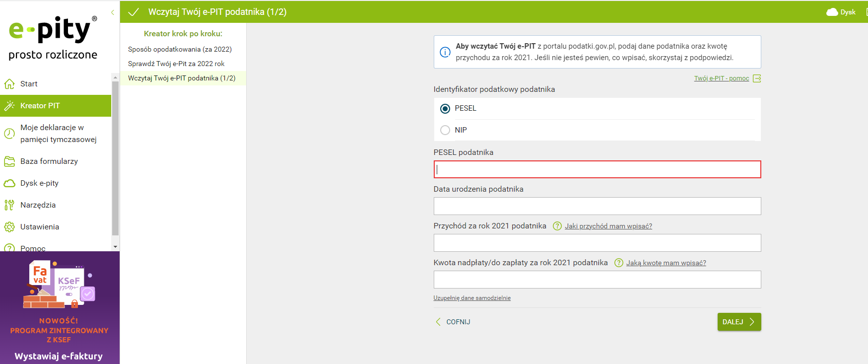Click the Dysk e-pity cloud icon
This screenshot has width=868, height=364.
9,183
